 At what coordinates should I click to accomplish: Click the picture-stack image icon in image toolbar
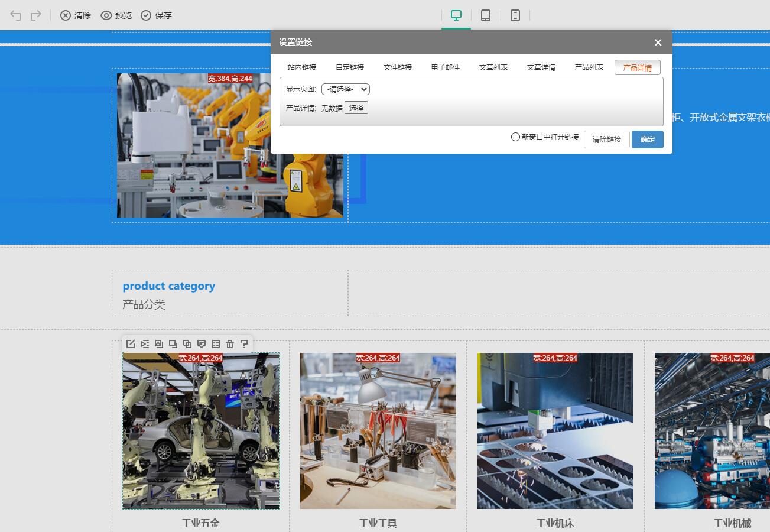pyautogui.click(x=159, y=344)
